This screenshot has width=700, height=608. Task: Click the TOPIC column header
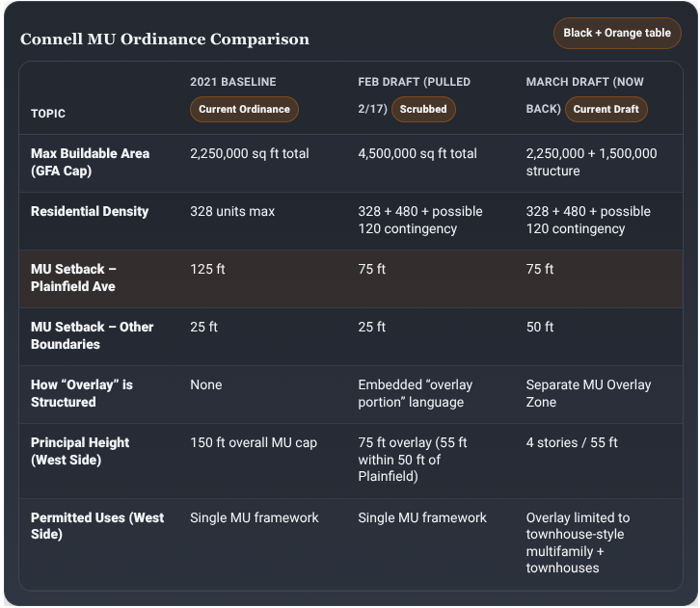click(x=48, y=114)
